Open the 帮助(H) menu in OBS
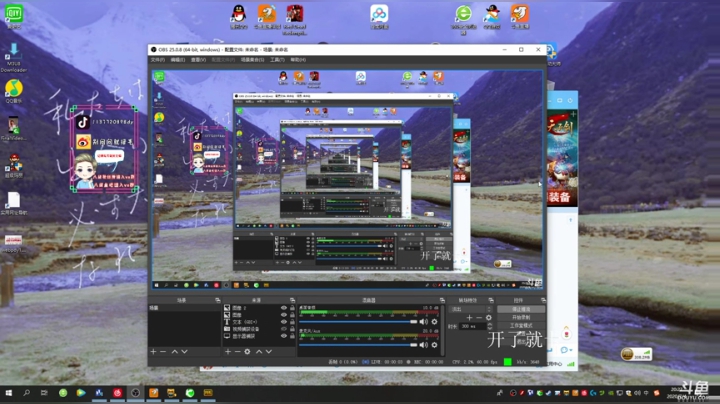The height and width of the screenshot is (404, 720). click(298, 60)
